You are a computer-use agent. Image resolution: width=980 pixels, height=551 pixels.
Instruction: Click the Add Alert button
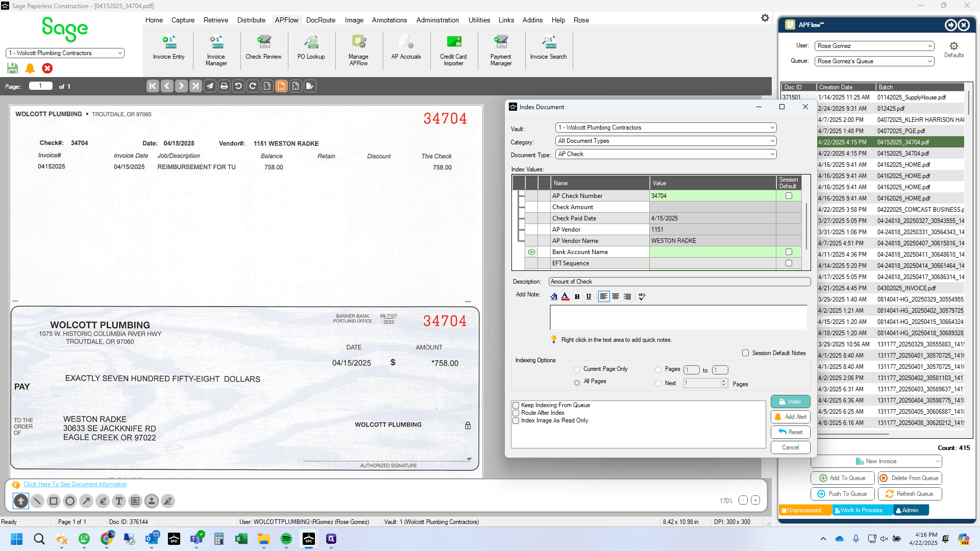(x=790, y=417)
